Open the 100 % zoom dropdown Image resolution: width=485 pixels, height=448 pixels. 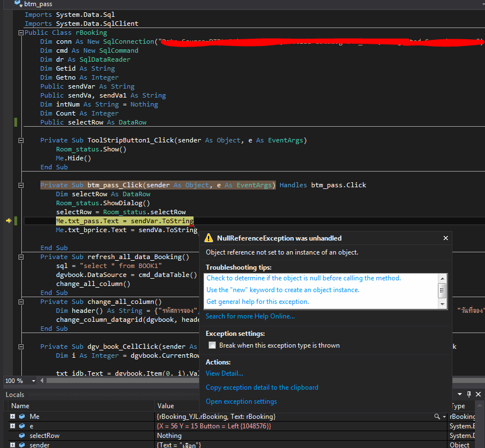click(34, 381)
